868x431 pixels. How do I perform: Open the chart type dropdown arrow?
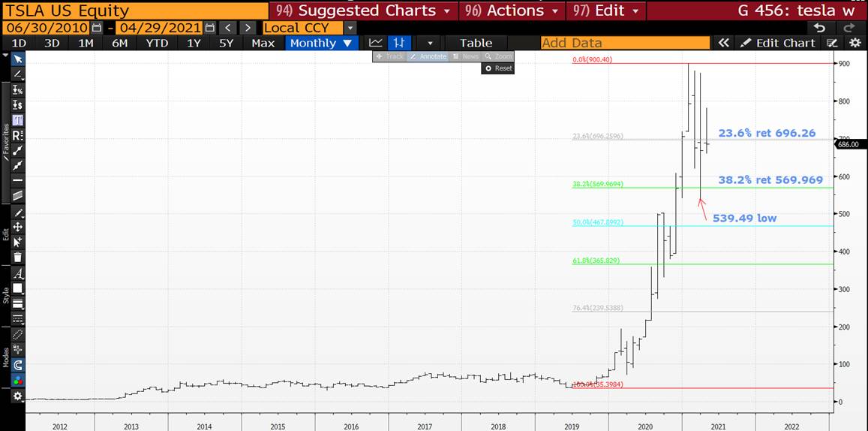tap(430, 43)
